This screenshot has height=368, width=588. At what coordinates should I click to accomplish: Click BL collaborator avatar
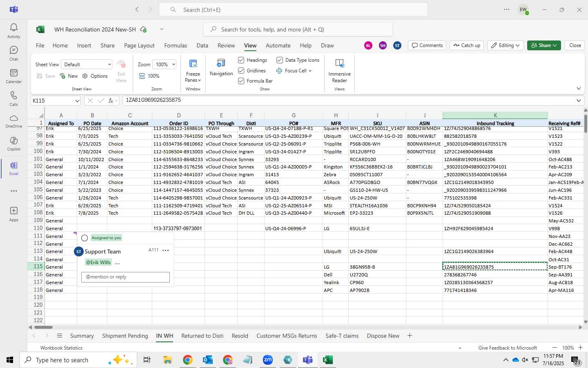pos(368,45)
